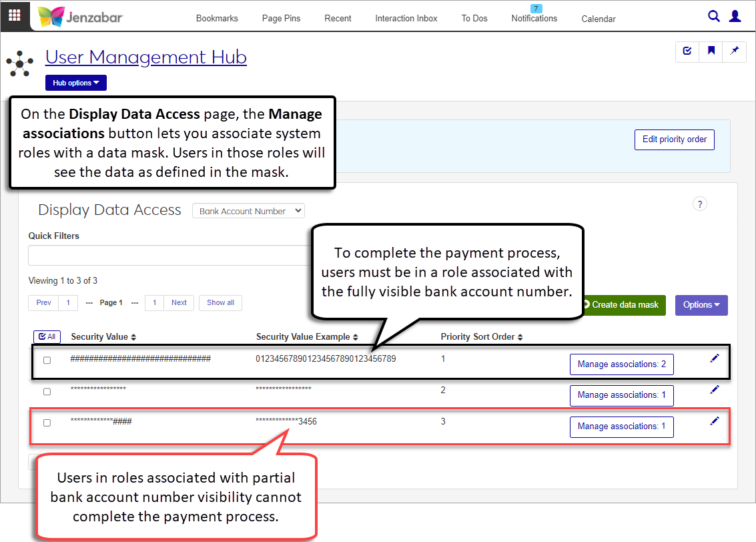This screenshot has width=756, height=542.
Task: Open the user profile icon
Action: tap(735, 17)
